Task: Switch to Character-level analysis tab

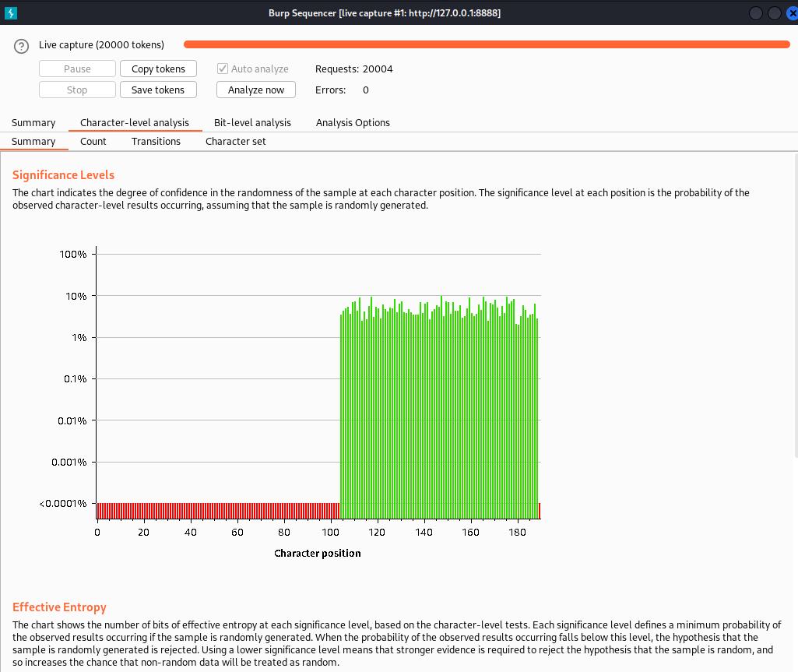Action: click(x=135, y=123)
